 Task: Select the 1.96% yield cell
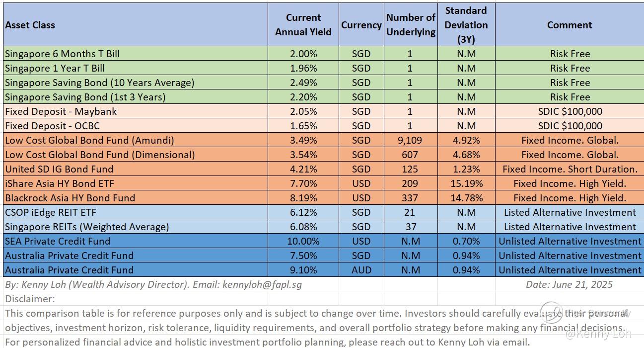(303, 68)
